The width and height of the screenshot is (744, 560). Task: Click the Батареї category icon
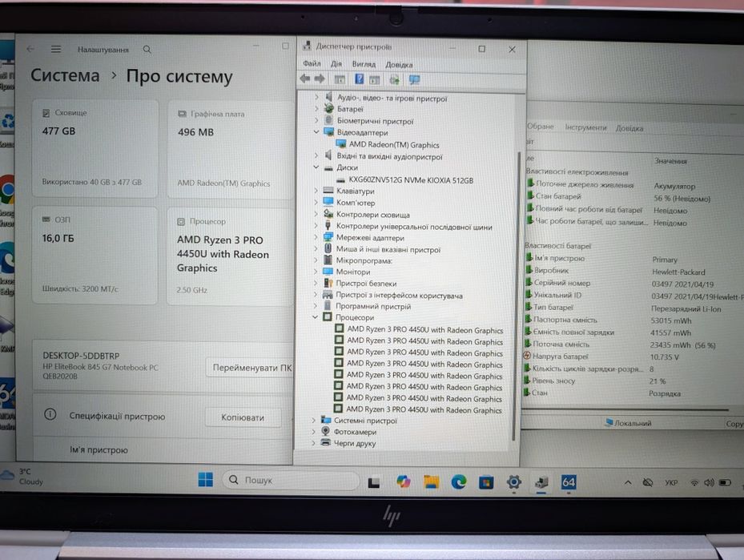click(x=329, y=108)
